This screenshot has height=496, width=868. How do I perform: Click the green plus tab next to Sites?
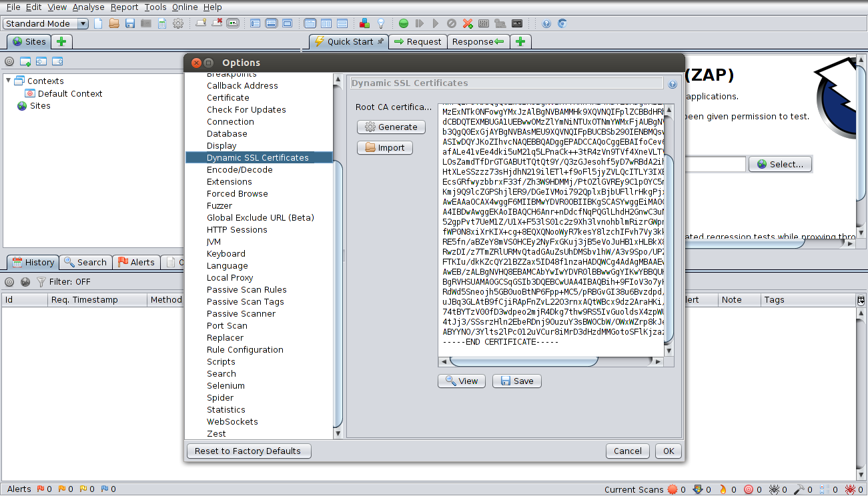pyautogui.click(x=62, y=41)
